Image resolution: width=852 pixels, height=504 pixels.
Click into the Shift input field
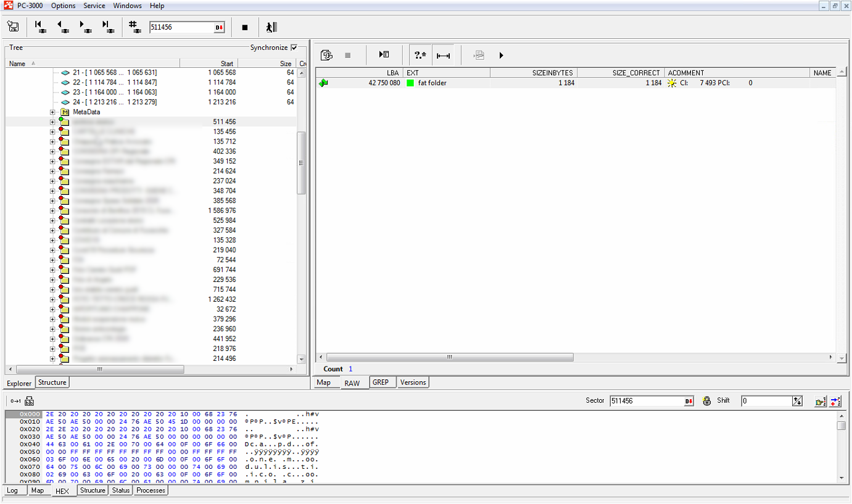click(766, 401)
